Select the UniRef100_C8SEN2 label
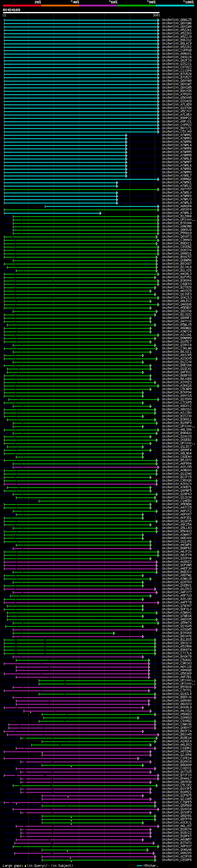The height and width of the screenshot is (868, 197). pos(177,247)
